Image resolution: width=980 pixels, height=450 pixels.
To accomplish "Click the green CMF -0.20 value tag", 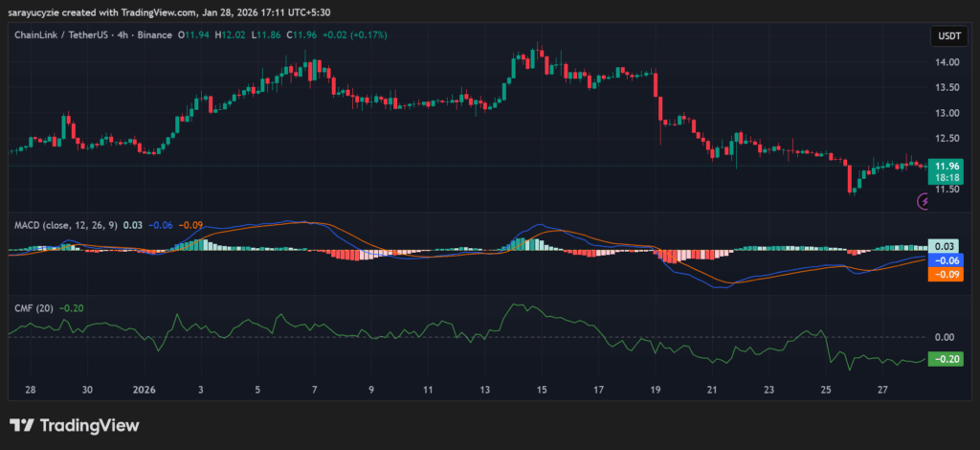I will tap(946, 358).
